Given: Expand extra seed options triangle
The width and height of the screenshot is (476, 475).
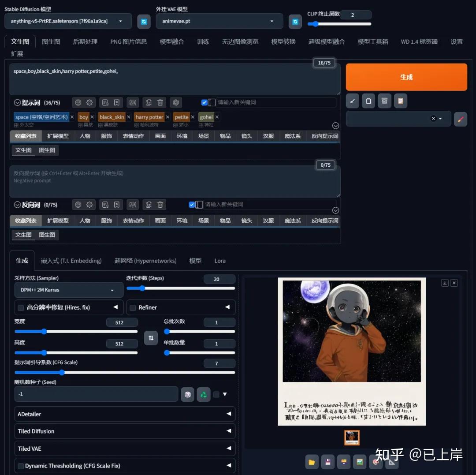Looking at the screenshot, I should 225,395.
